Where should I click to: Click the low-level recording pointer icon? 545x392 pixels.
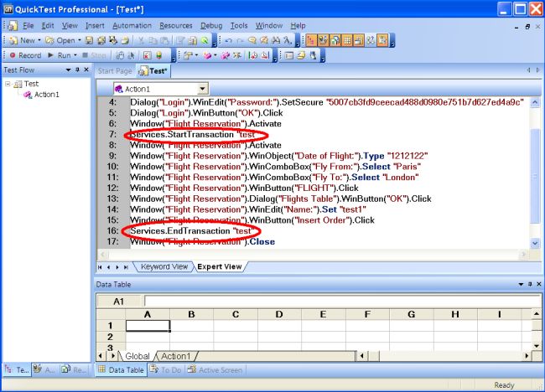coord(132,55)
